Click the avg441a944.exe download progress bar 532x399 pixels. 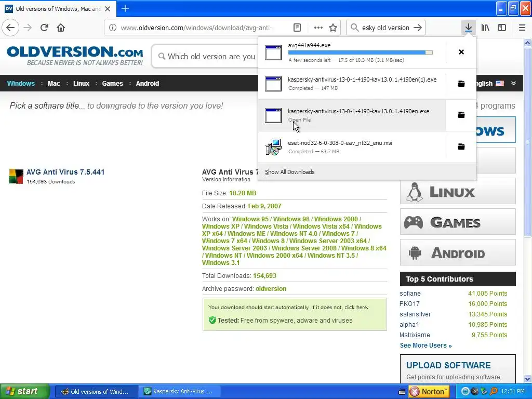[361, 52]
